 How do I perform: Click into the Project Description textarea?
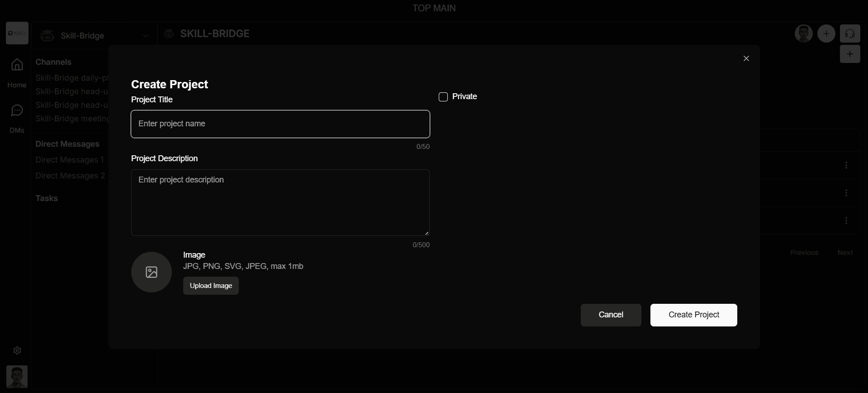[x=280, y=202]
